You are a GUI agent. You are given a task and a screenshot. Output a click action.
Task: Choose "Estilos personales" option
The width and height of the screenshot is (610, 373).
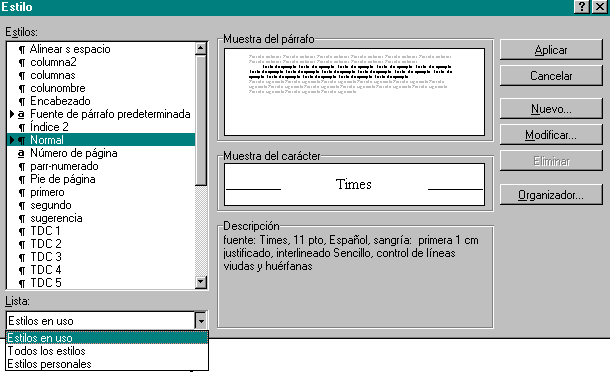click(107, 364)
